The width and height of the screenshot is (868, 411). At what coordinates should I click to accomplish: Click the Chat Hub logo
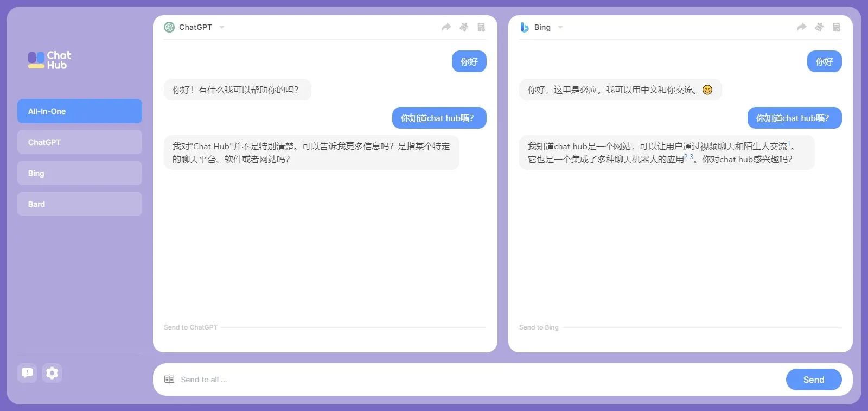[50, 60]
